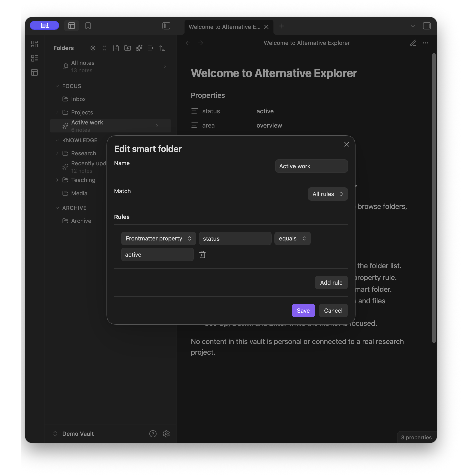
Task: Expand the Teaching folder chevron
Action: tap(57, 180)
